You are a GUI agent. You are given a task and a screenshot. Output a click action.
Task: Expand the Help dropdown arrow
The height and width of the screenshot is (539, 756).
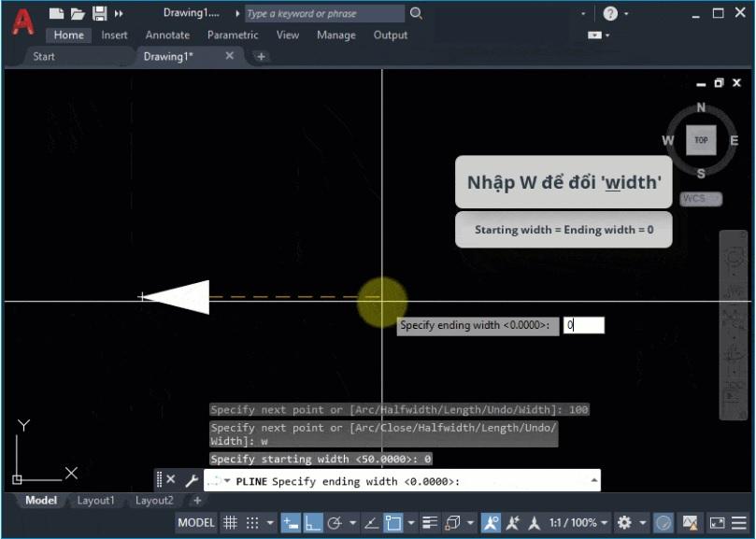[626, 13]
